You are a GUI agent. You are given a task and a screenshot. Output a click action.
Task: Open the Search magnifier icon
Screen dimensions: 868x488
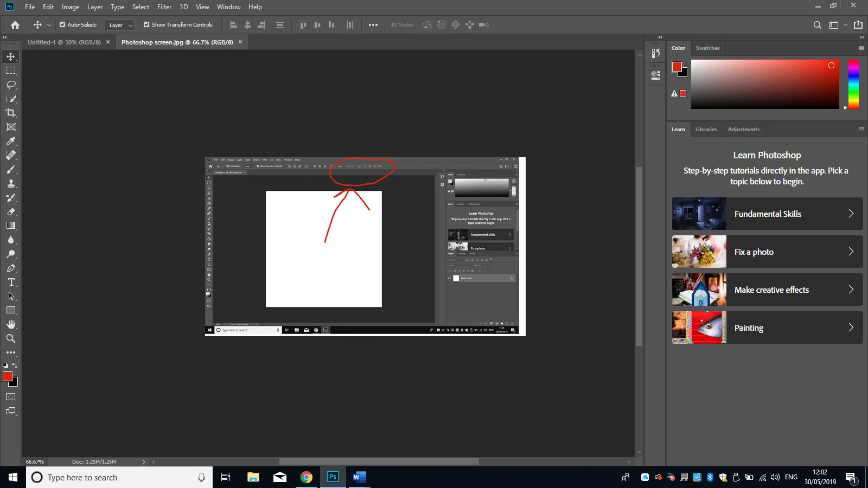click(x=817, y=25)
